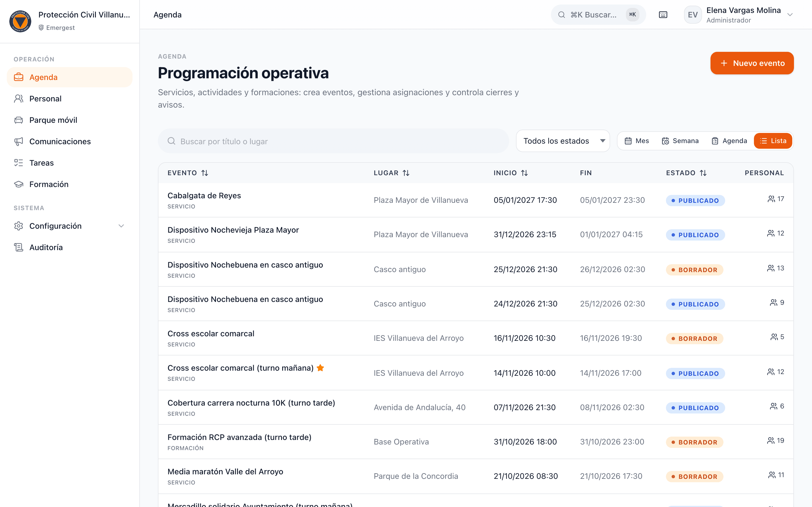812x507 pixels.
Task: Expand the Configuración submenu chevron
Action: pos(121,226)
